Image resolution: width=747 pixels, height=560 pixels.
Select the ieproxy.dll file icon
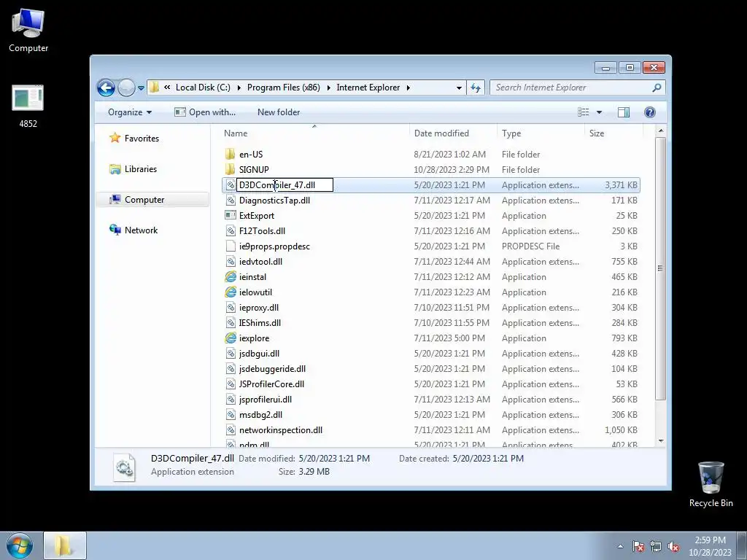coord(231,308)
